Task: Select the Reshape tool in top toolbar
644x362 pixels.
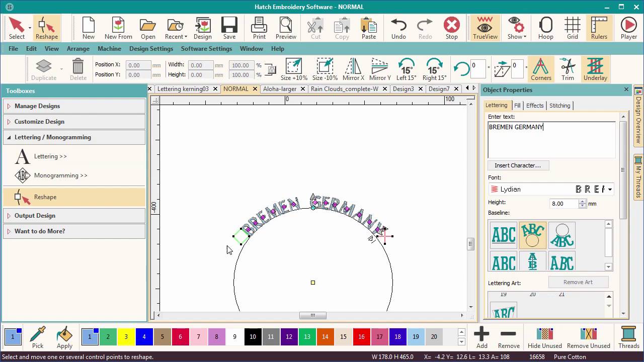Action: 47,28
